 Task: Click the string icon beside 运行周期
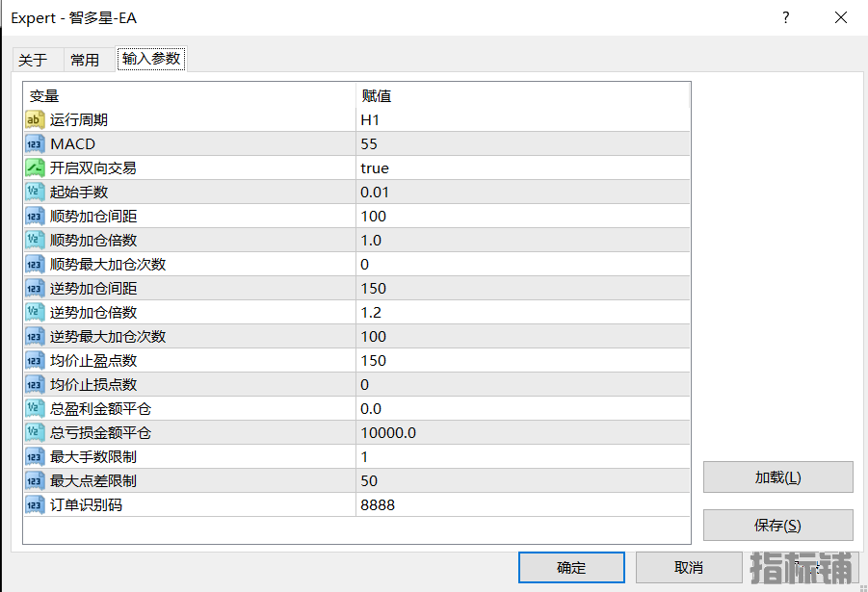pos(35,120)
